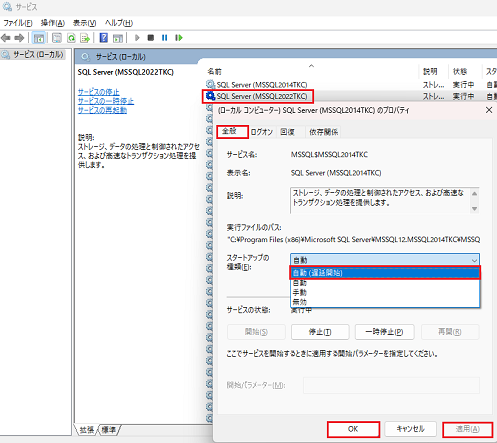This screenshot has width=497, height=443.
Task: Click the executable path text
Action: pyautogui.click(x=354, y=239)
